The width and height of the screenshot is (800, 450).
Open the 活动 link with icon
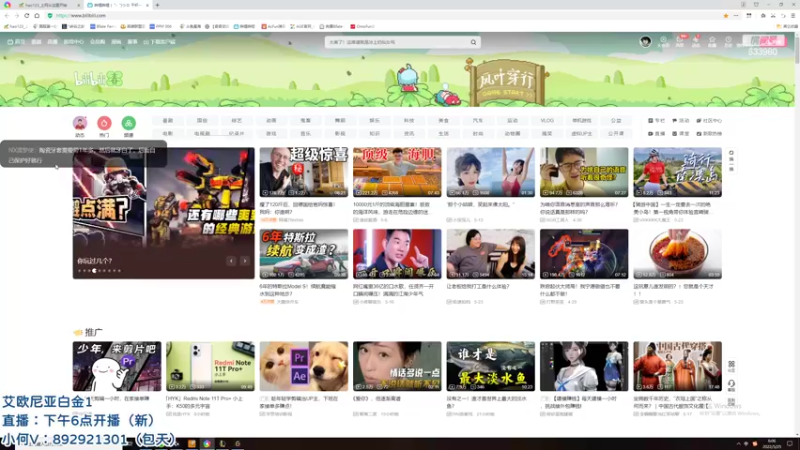[681, 121]
